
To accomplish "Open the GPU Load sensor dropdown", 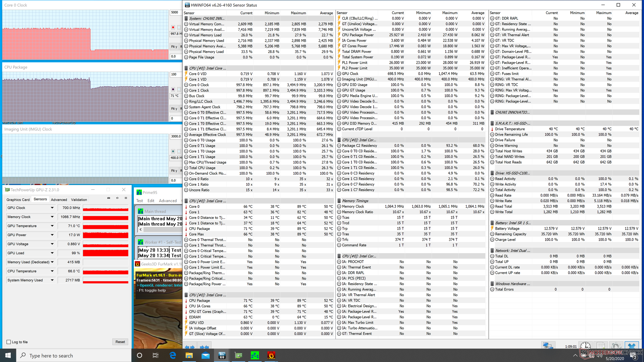I will 52,253.
